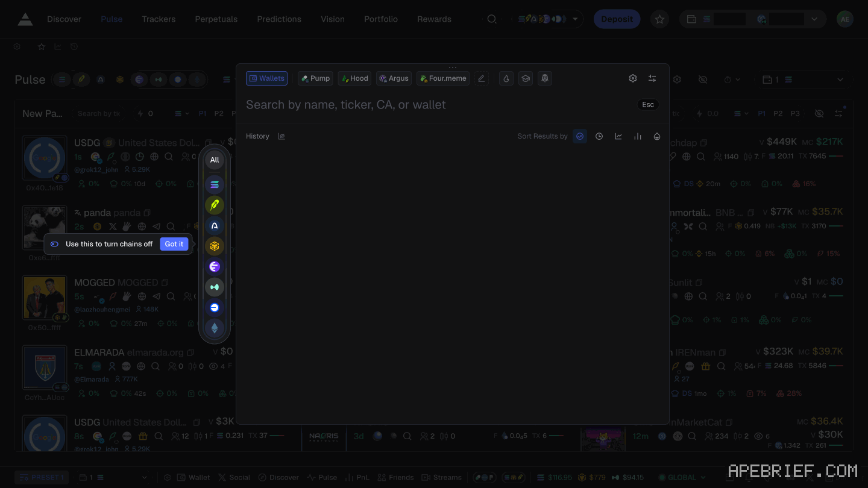
Task: Select All chains in chain picker
Action: (x=215, y=160)
